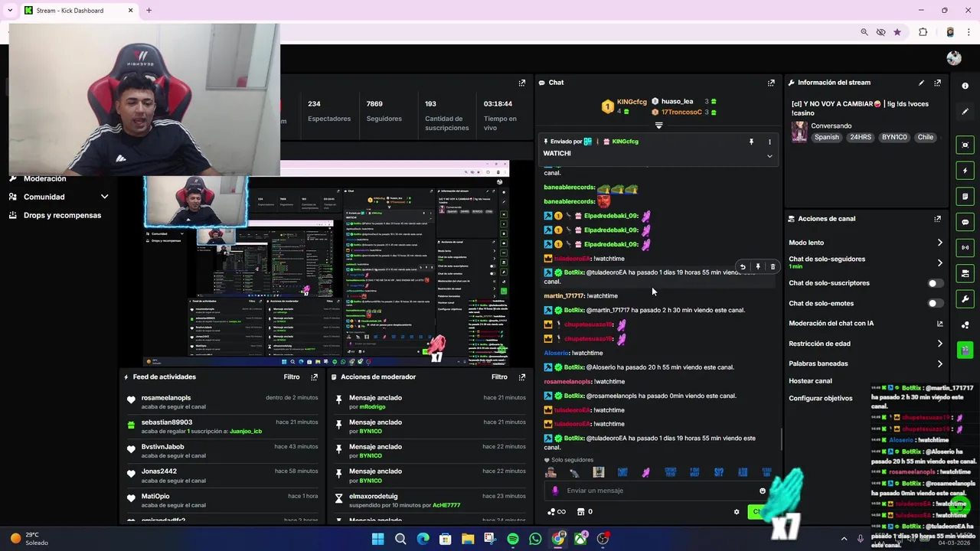The height and width of the screenshot is (551, 980).
Task: Bookmark this page with the star icon
Action: 897,32
